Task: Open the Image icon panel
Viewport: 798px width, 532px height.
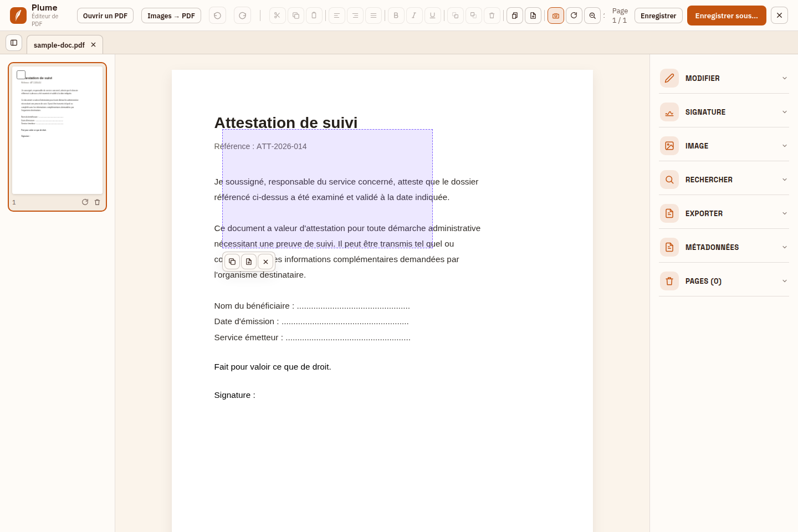Action: pos(669,146)
